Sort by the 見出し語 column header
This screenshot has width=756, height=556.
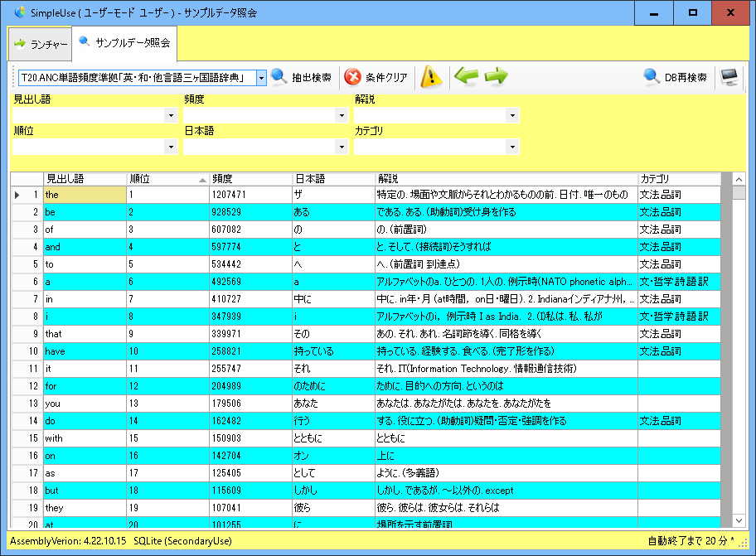[85, 179]
